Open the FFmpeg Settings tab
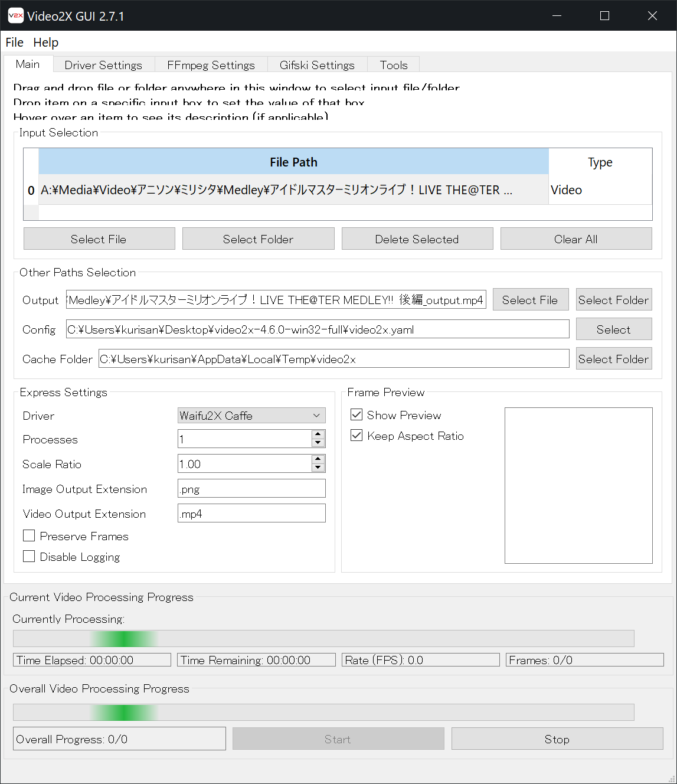Image resolution: width=677 pixels, height=784 pixels. pos(211,65)
